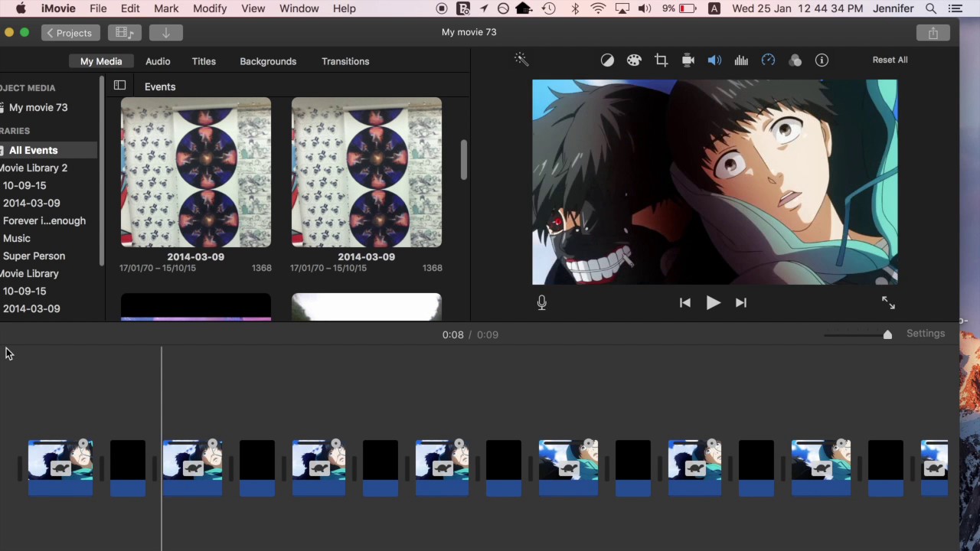Open the View menu

[x=253, y=8]
